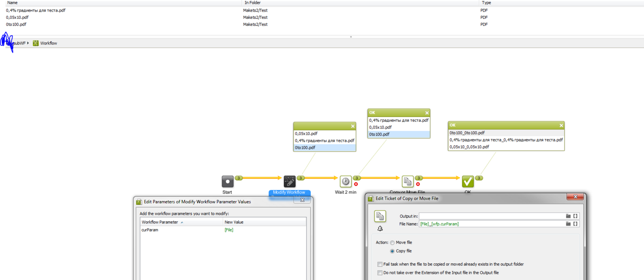Select 0,4% градиенты для теста.pdf in the top file list

click(x=36, y=10)
